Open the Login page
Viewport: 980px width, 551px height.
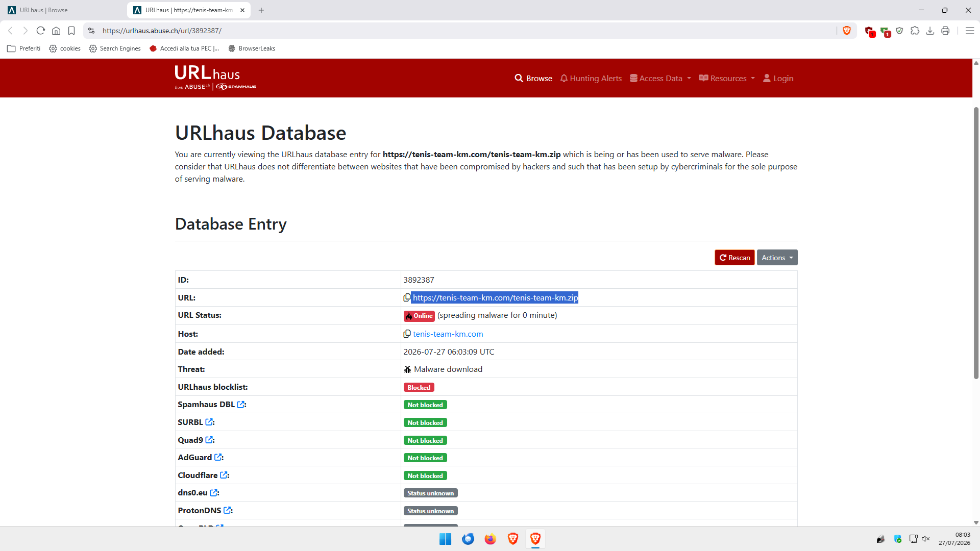pyautogui.click(x=778, y=78)
